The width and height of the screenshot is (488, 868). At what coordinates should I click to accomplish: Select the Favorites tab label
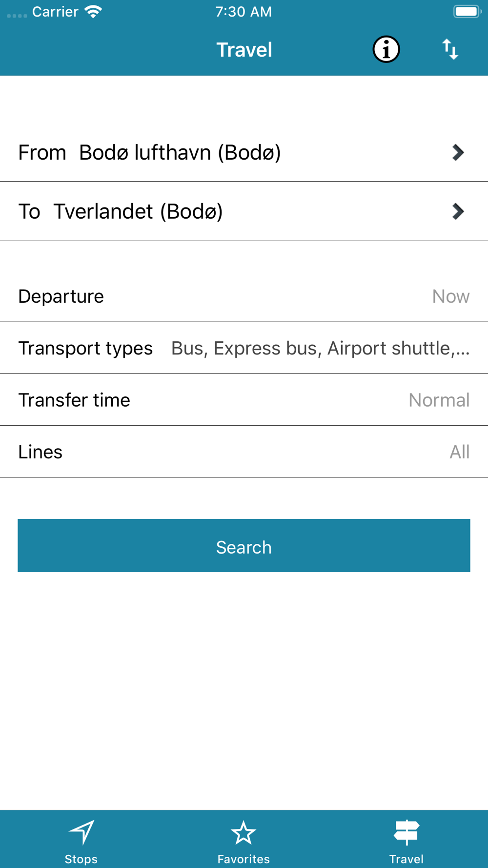pyautogui.click(x=244, y=859)
